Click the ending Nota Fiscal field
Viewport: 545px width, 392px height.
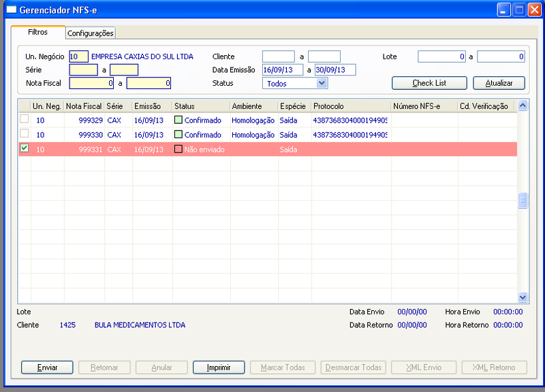(149, 83)
